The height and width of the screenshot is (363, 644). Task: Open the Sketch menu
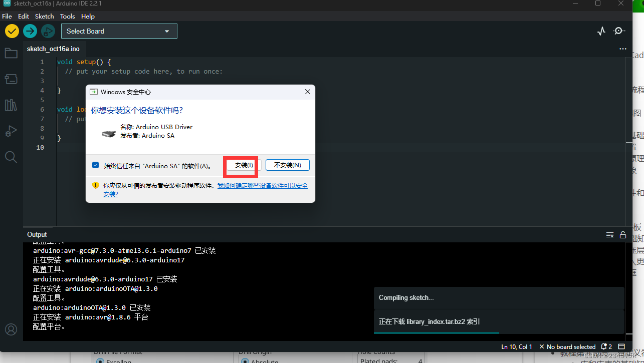[x=45, y=16]
